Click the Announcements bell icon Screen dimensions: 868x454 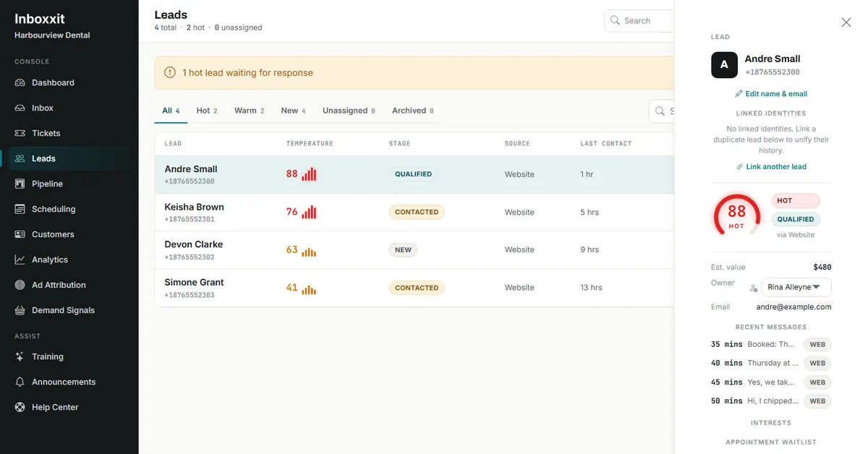coord(20,382)
